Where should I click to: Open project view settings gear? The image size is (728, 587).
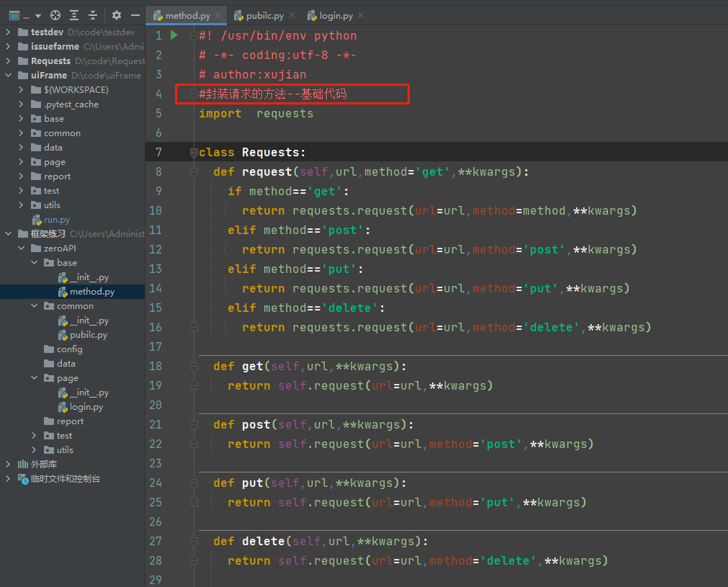[117, 15]
